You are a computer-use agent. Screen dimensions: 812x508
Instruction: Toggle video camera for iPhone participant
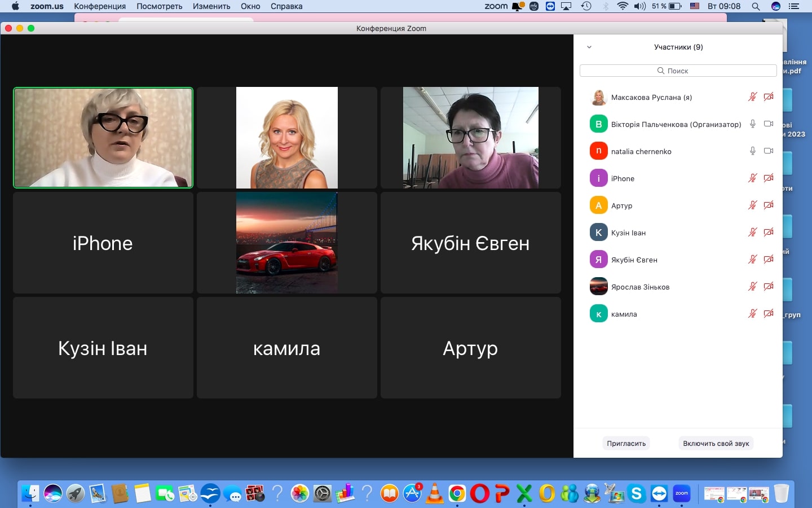coord(769,178)
